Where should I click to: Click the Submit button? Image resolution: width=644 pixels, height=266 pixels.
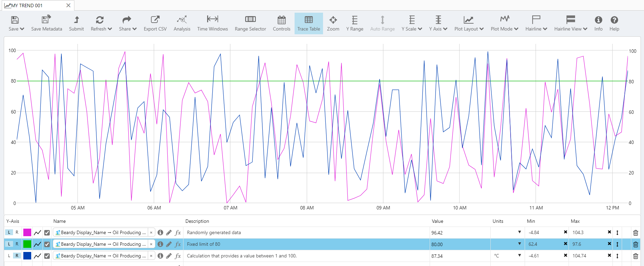pyautogui.click(x=76, y=23)
